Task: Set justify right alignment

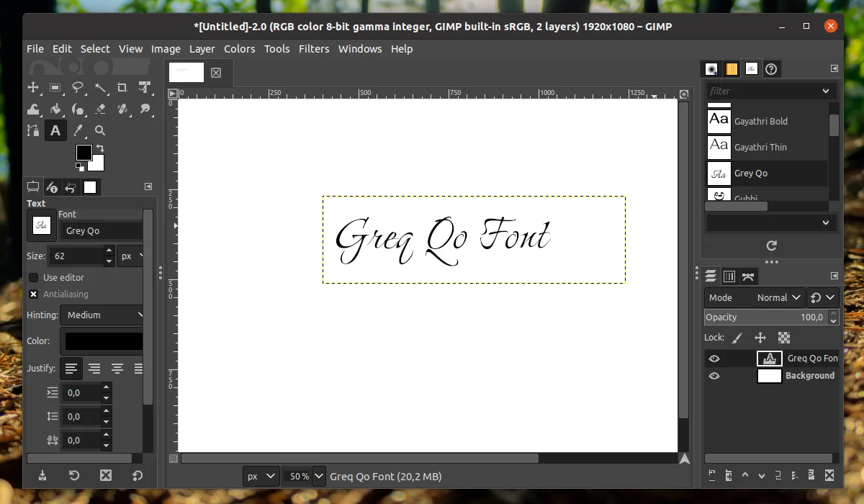Action: 94,369
